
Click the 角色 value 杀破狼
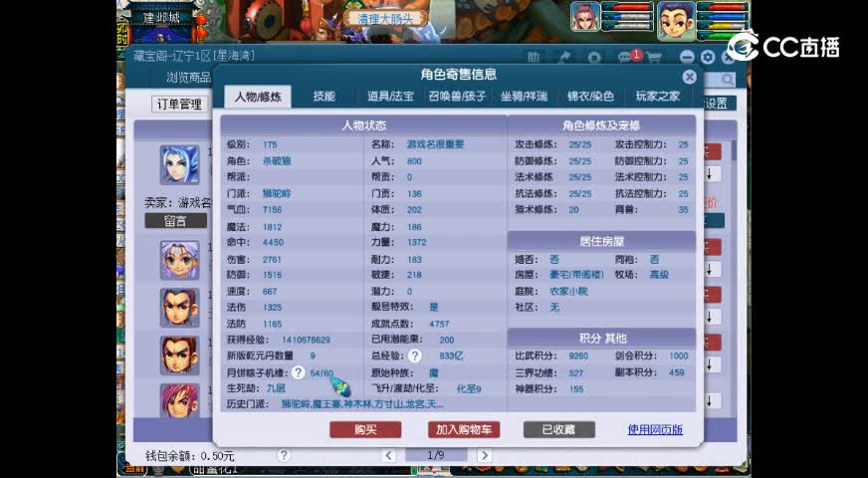click(x=277, y=161)
